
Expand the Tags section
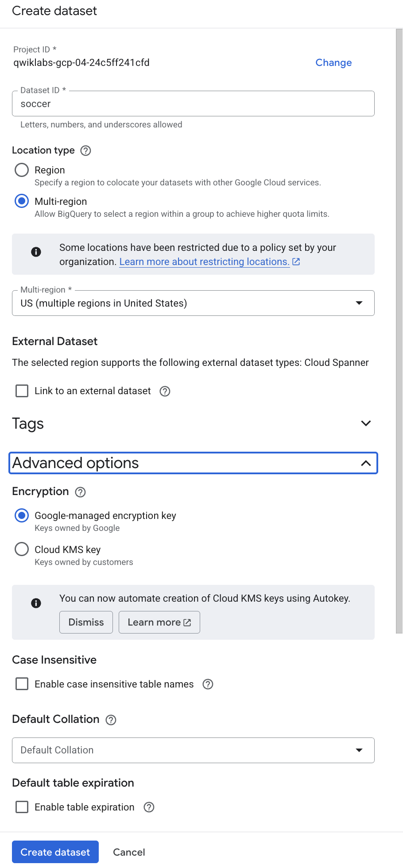[x=193, y=424]
